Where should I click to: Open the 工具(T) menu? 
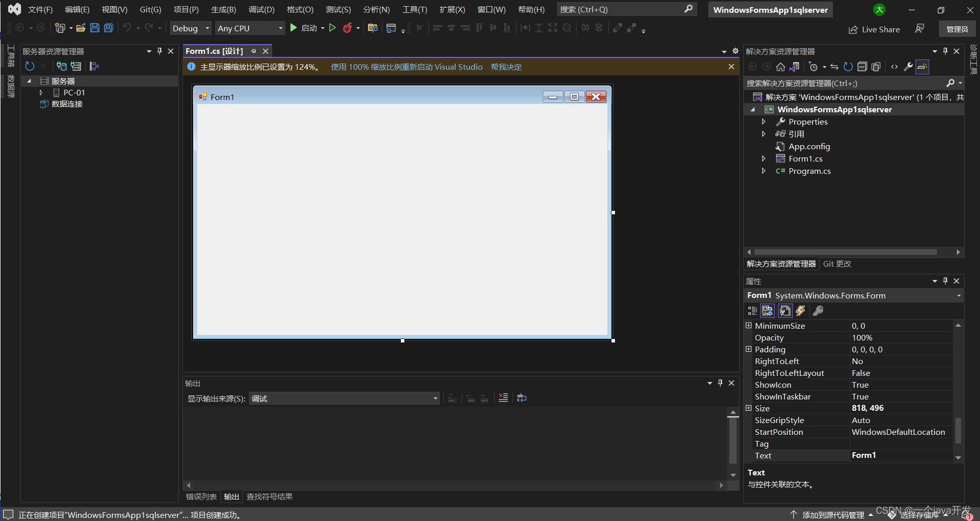pos(415,9)
